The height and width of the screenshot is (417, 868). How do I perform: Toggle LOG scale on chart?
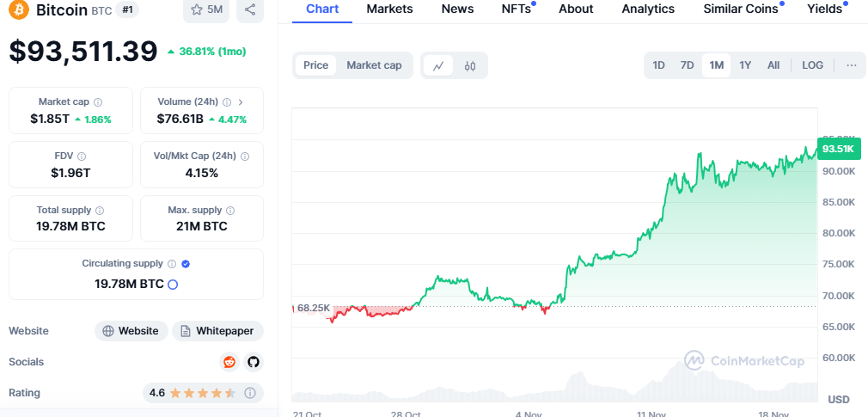click(x=813, y=65)
